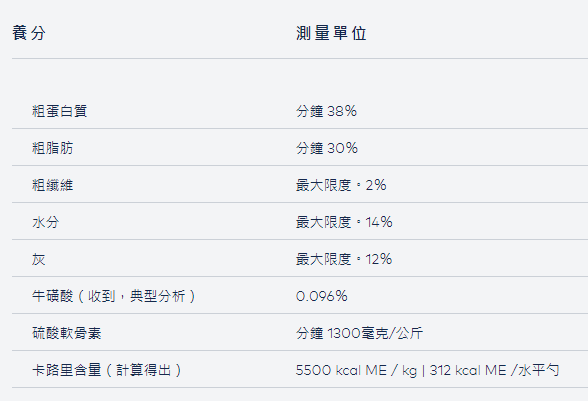Click the 典型分析 text in taurine row
588x401 pixels.
coord(158,296)
